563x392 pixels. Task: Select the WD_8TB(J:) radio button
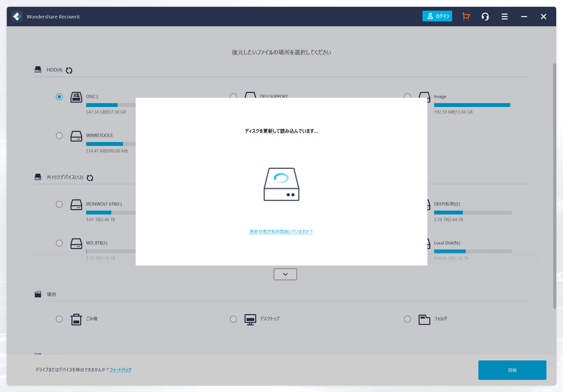(59, 243)
